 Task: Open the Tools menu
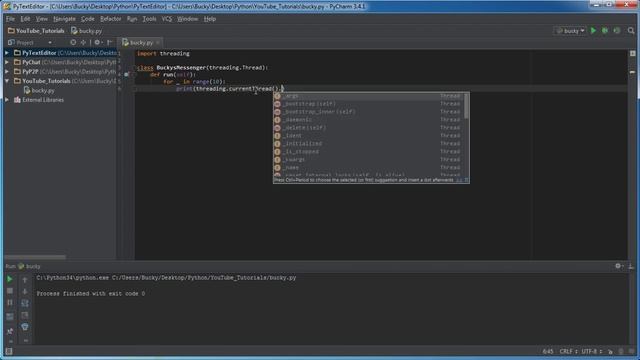pyautogui.click(x=149, y=19)
